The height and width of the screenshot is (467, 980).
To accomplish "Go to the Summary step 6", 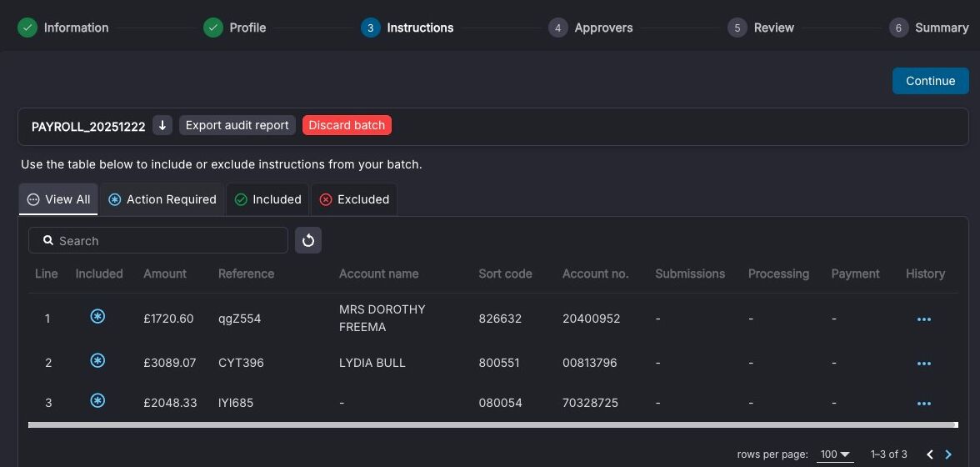I will 928,28.
